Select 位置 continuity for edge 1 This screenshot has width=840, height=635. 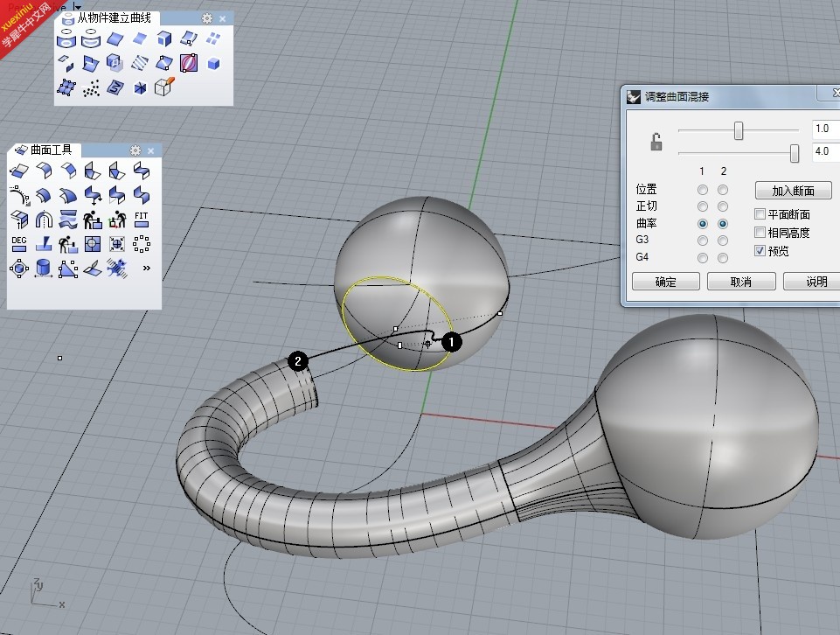pos(702,190)
